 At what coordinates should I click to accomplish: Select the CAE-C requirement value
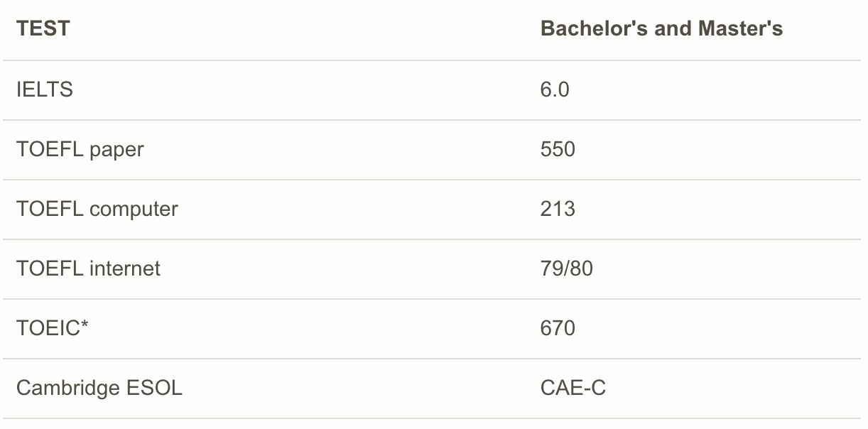pyautogui.click(x=573, y=388)
